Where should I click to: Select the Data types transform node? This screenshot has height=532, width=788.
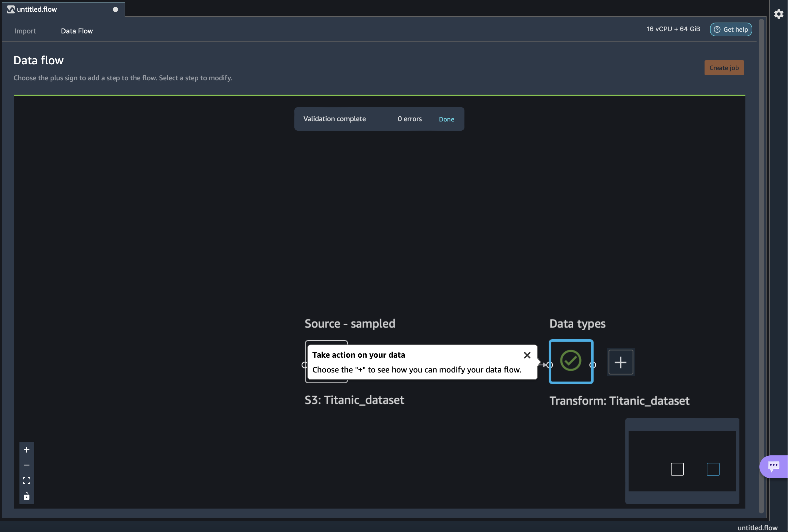[x=571, y=361]
